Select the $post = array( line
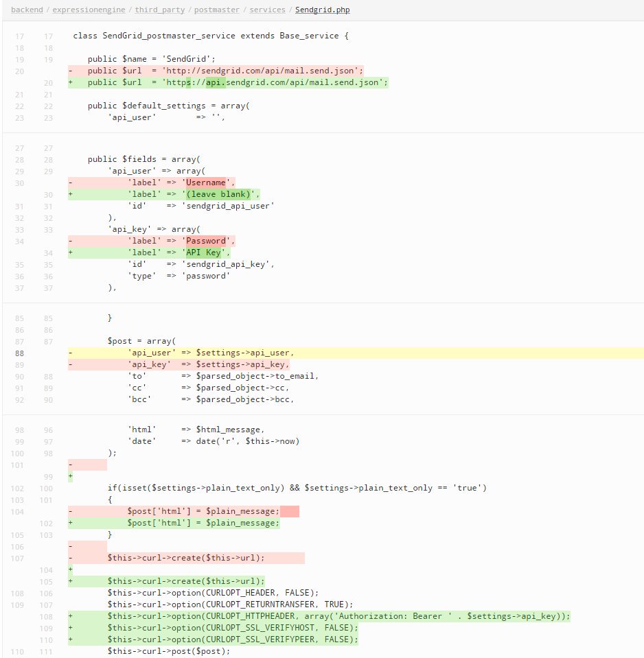 pos(141,341)
